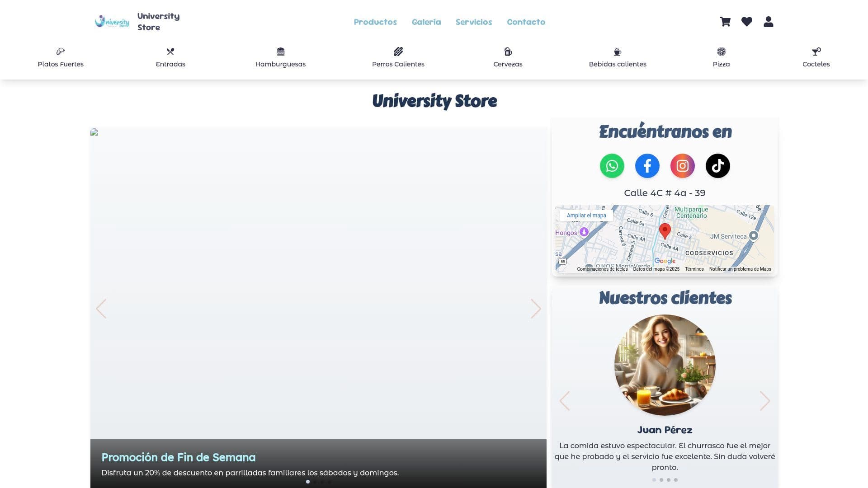
Task: Click the JM Serviteca map marker
Action: click(753, 235)
